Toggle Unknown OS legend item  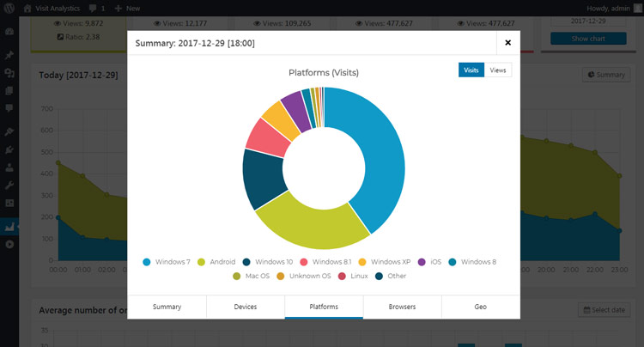pos(303,276)
